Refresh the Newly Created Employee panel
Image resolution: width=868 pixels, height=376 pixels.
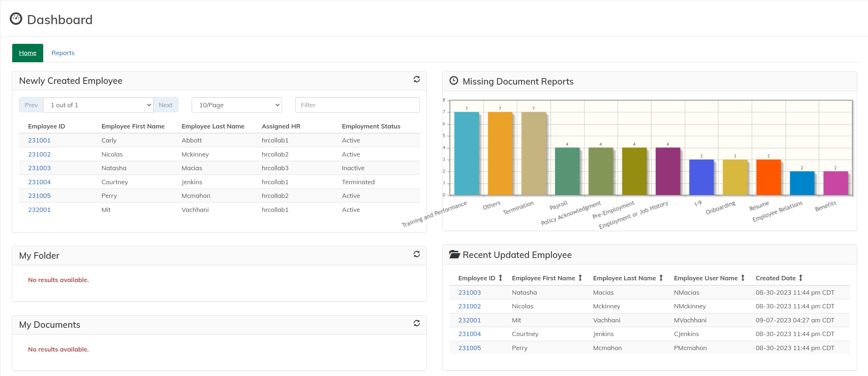pyautogui.click(x=416, y=80)
